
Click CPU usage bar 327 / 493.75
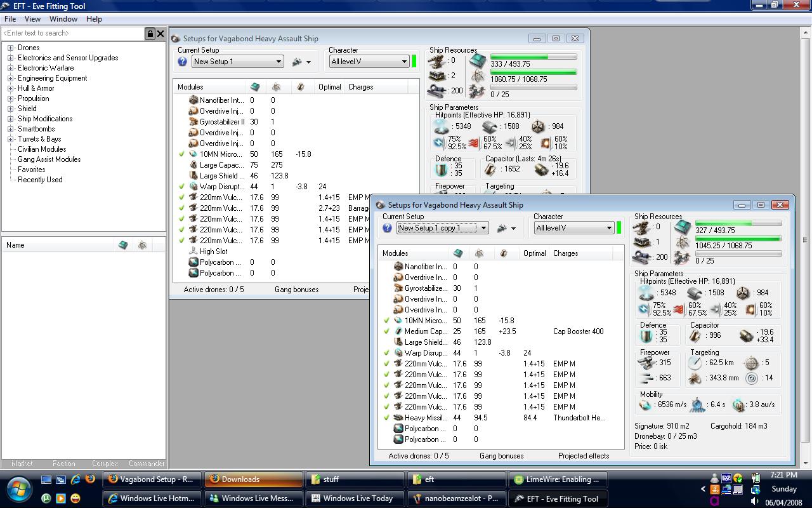pyautogui.click(x=738, y=223)
